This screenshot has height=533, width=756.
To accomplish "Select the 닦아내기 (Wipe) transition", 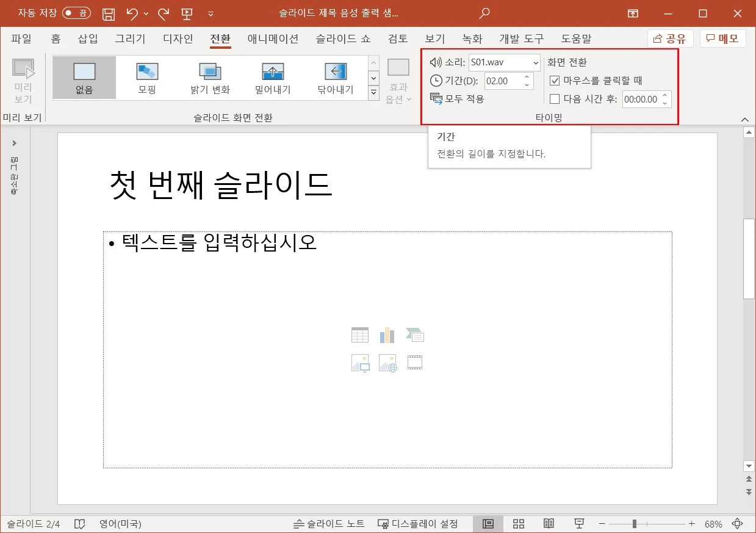I will coord(334,77).
